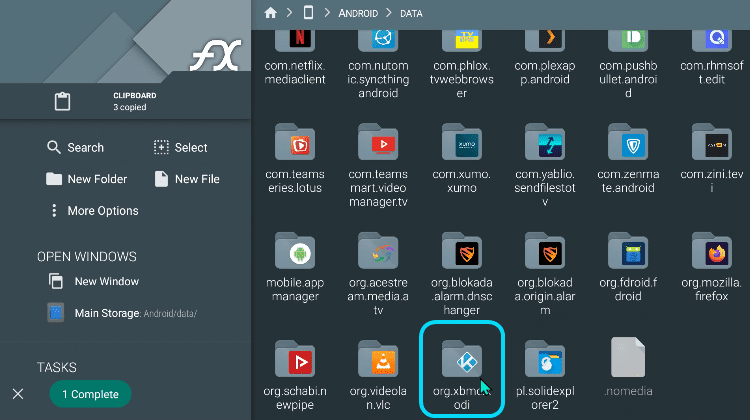
Task: Open device storage breadcrumb icon
Action: (x=309, y=13)
